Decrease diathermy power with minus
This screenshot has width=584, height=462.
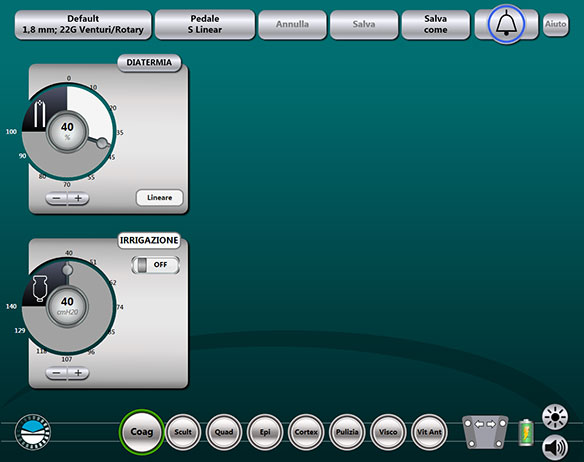pos(57,198)
